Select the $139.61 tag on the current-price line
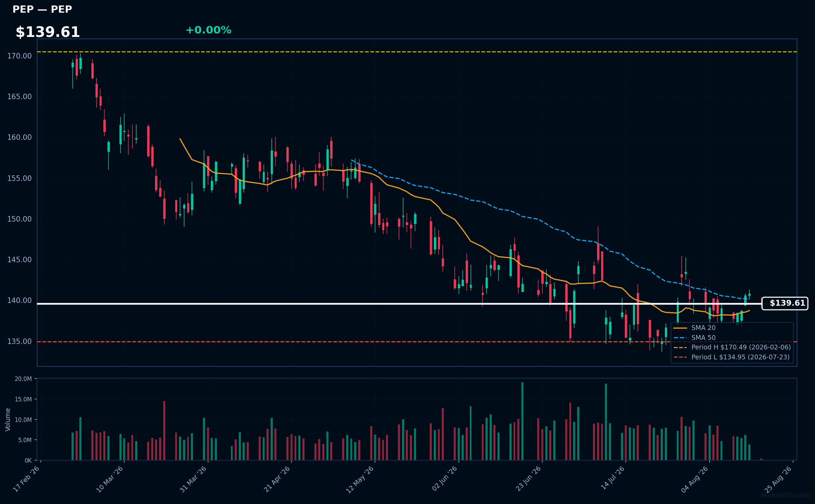This screenshot has height=504, width=815. point(785,303)
